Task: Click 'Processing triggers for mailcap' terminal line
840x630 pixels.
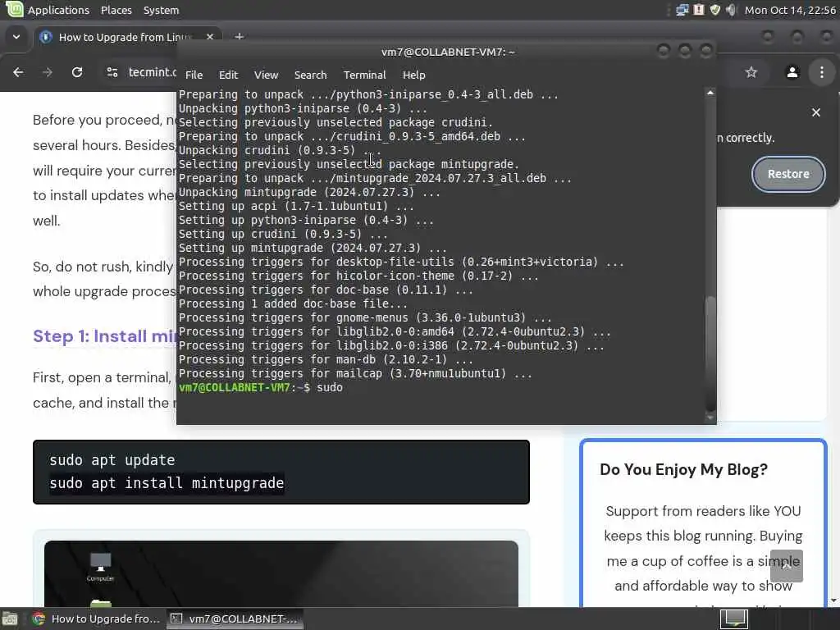Action: [x=355, y=374]
